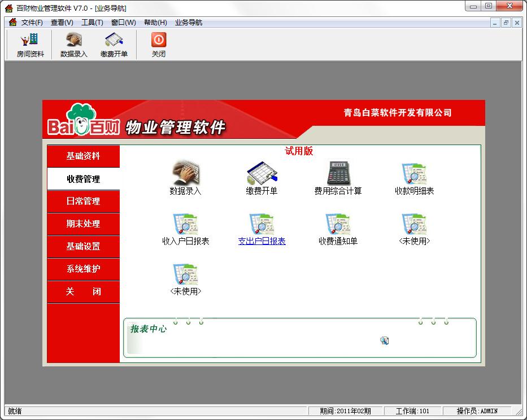527x420 pixels.
Task: Open the 工具(T) menu
Action: pos(92,23)
